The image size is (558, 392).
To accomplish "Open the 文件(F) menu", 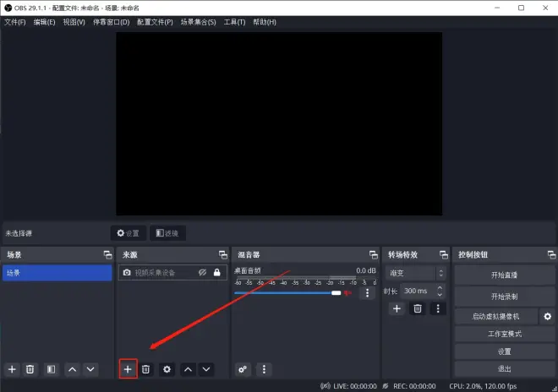I will point(15,22).
